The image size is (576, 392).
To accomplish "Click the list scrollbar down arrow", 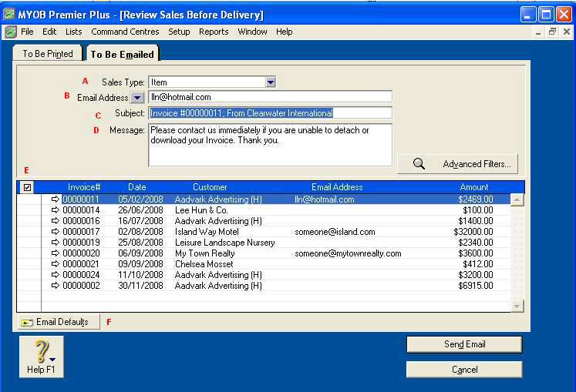I will click(x=517, y=306).
